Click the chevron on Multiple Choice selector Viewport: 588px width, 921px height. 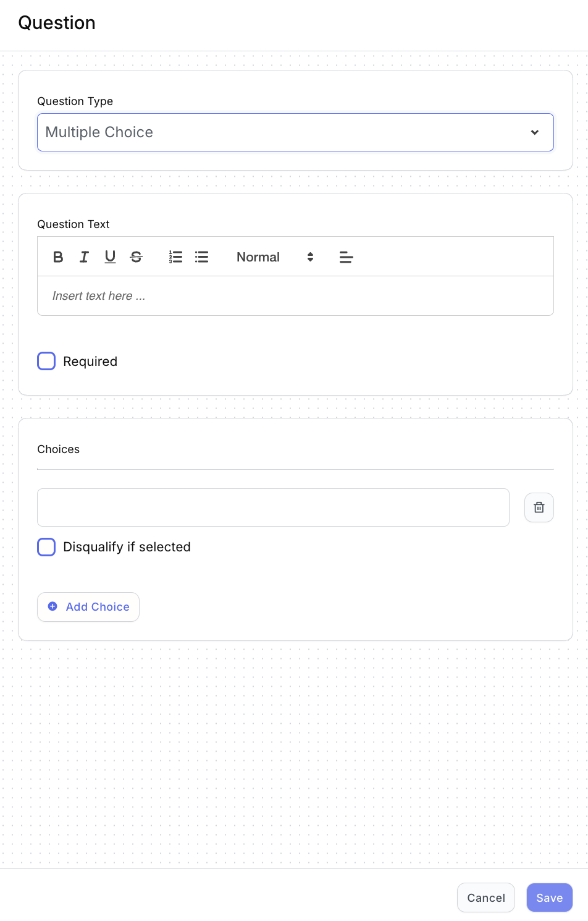pos(535,132)
